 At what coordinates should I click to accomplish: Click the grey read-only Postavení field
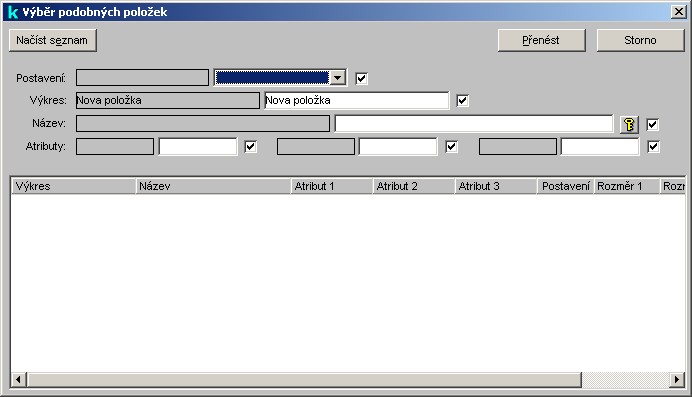[142, 78]
